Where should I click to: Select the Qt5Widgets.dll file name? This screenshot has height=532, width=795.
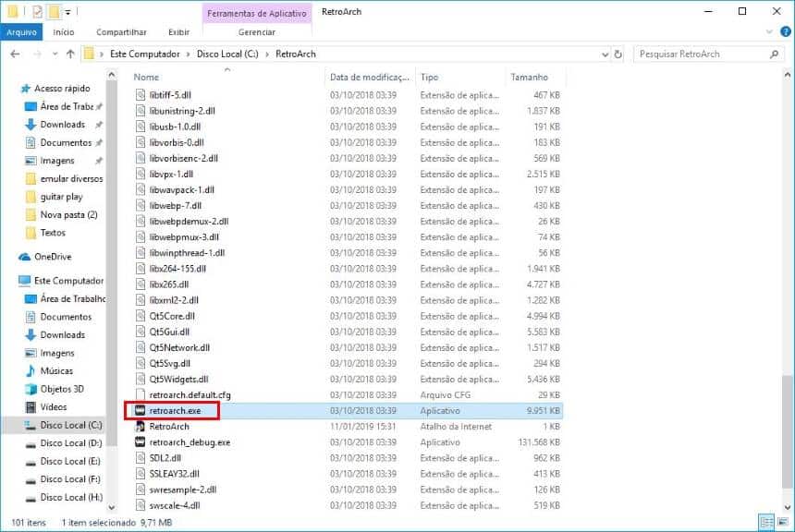pyautogui.click(x=178, y=379)
